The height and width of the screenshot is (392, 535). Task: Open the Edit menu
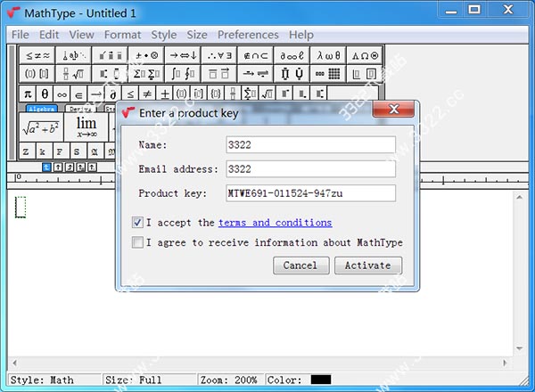[49, 35]
